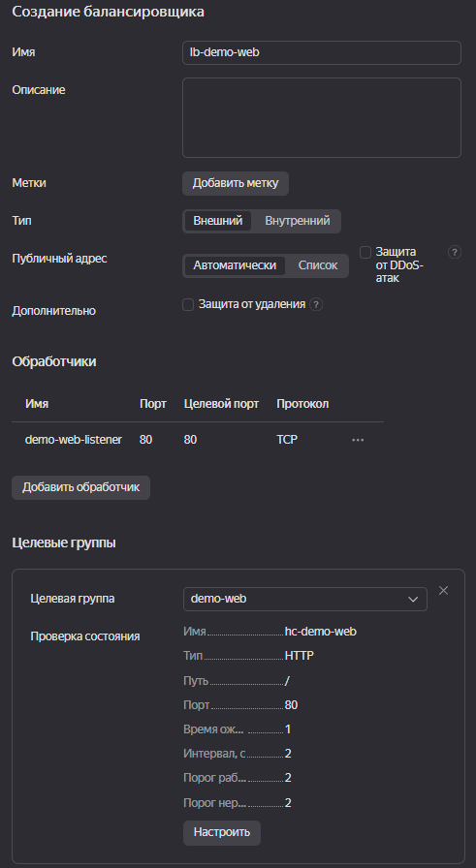
Task: Click the Целевой порт column header
Action: [221, 404]
